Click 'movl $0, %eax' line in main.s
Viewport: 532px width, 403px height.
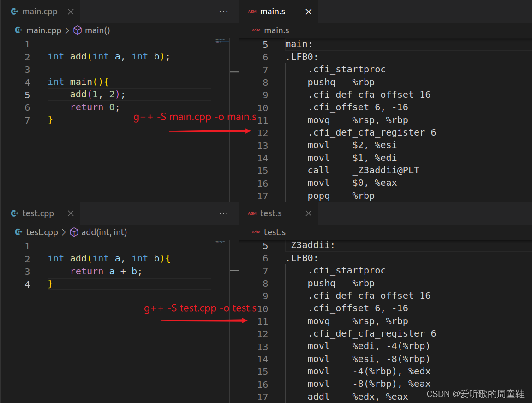click(352, 183)
